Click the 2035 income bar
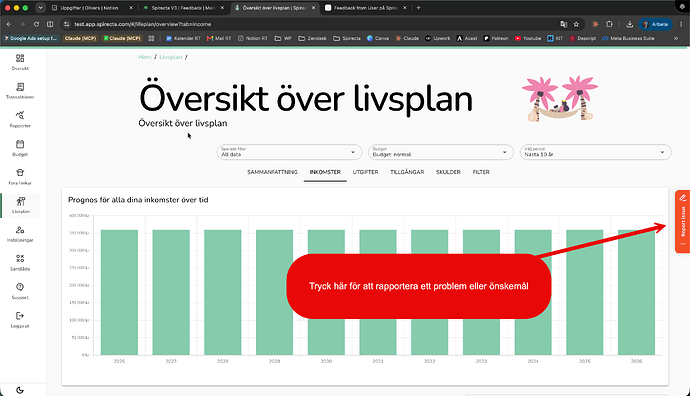Image resolution: width=690 pixels, height=396 pixels. [x=584, y=292]
